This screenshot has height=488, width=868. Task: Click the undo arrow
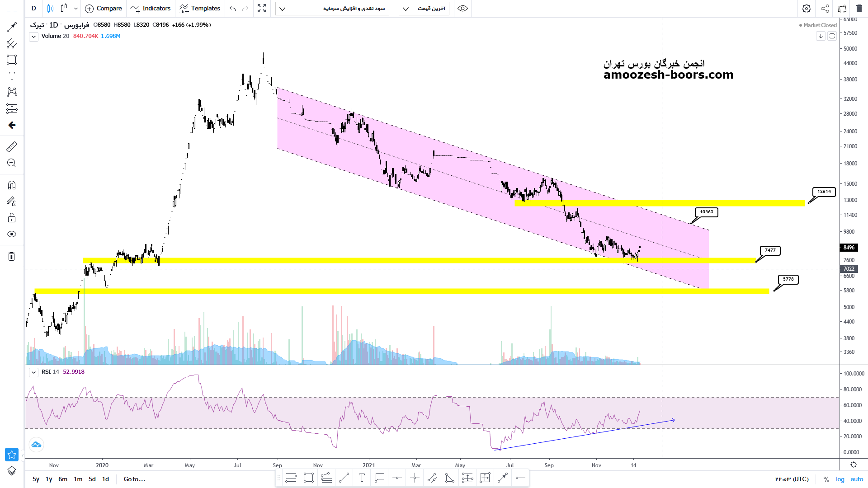[232, 9]
